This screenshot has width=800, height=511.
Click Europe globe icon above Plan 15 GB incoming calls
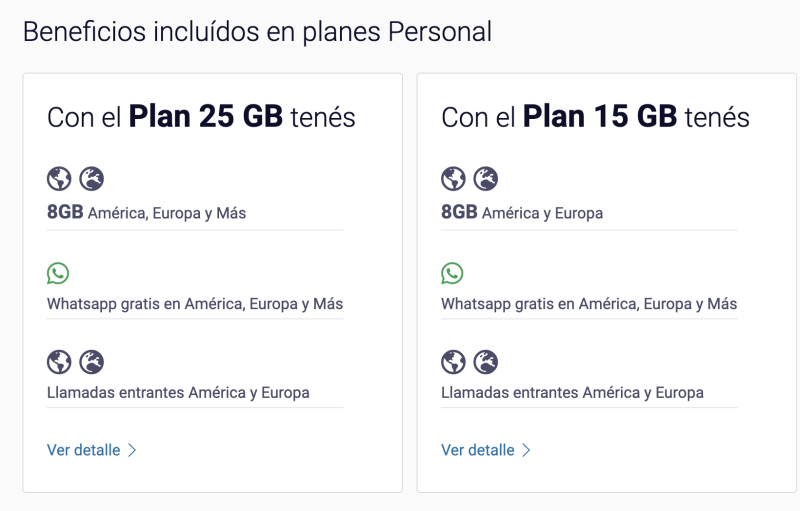click(x=486, y=362)
